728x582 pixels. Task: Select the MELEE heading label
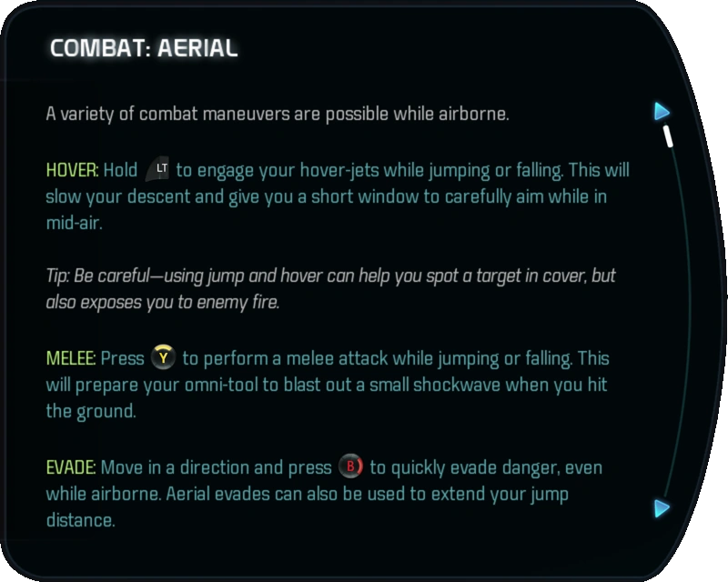pyautogui.click(x=71, y=358)
